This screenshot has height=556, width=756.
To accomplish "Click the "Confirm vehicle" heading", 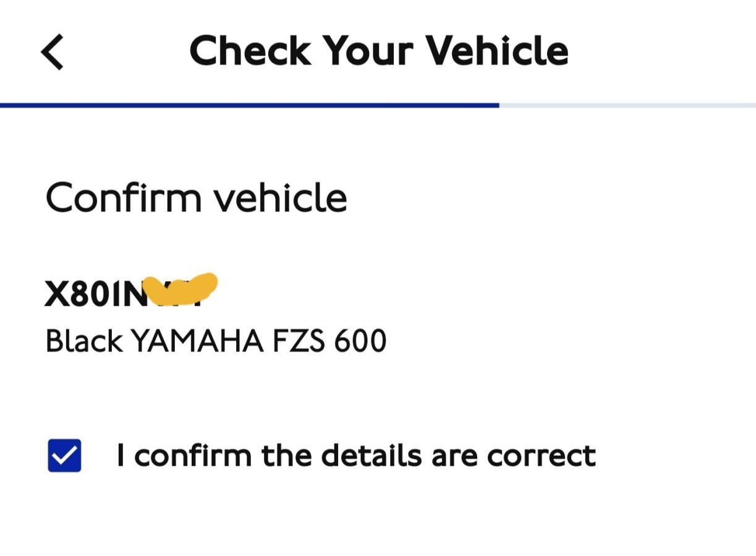I will [196, 198].
